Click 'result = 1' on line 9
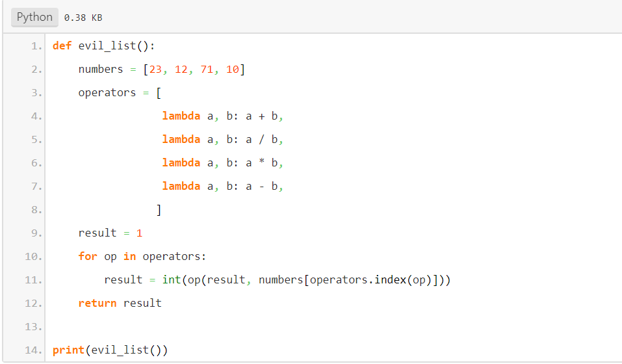The image size is (622, 364). point(110,233)
